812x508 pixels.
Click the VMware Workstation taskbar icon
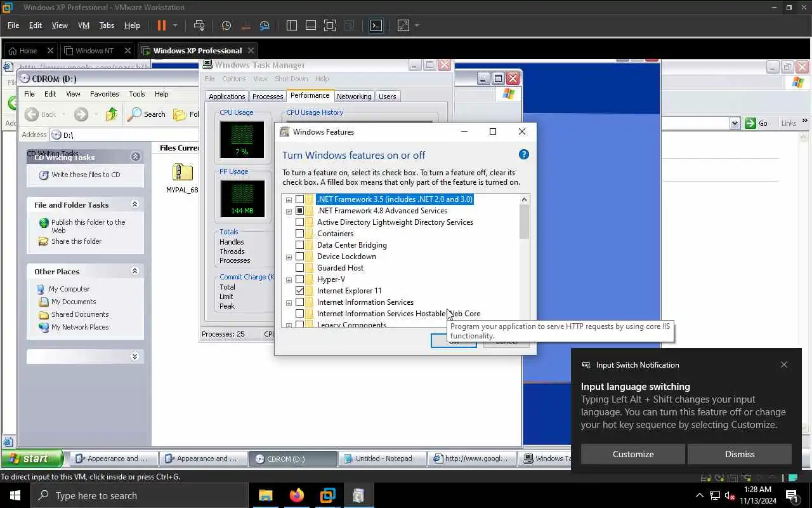click(x=327, y=495)
